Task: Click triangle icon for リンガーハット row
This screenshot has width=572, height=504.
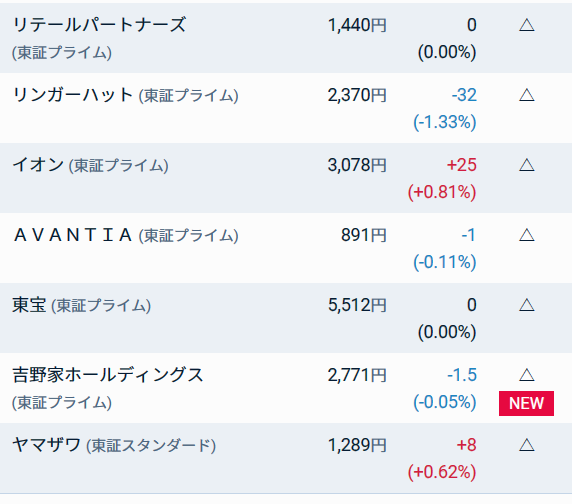Action: pos(526,95)
